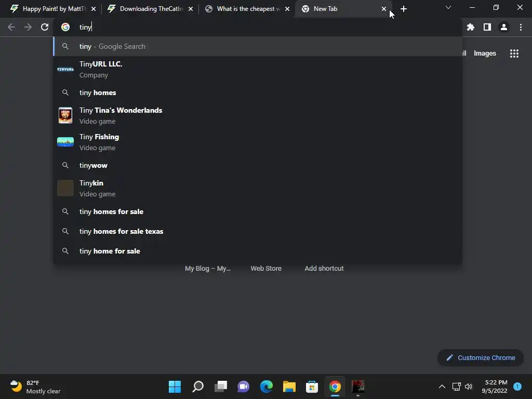Select tiny homes for sale texas
This screenshot has height=399, width=532.
coord(258,231)
